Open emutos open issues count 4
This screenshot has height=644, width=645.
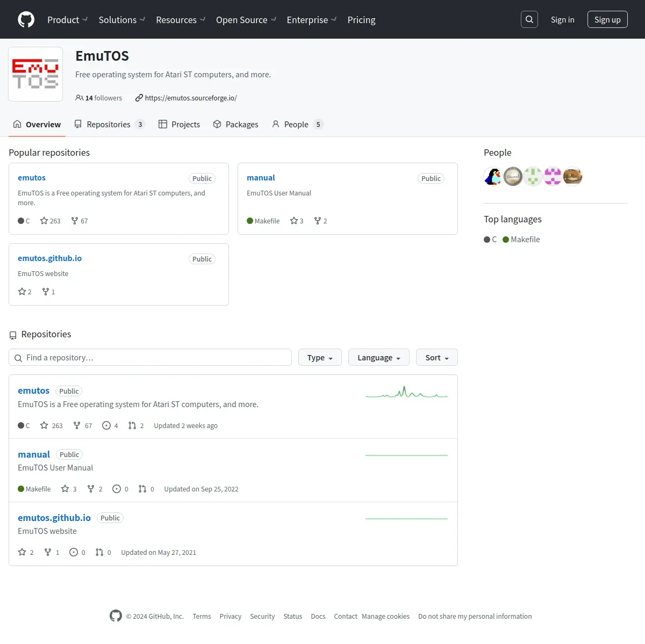pyautogui.click(x=110, y=425)
